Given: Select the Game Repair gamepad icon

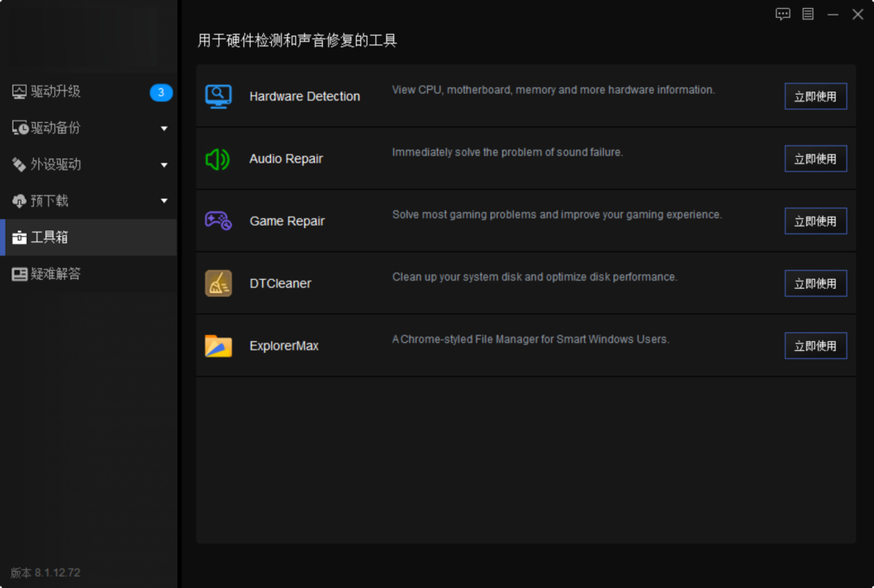Looking at the screenshot, I should (x=218, y=221).
